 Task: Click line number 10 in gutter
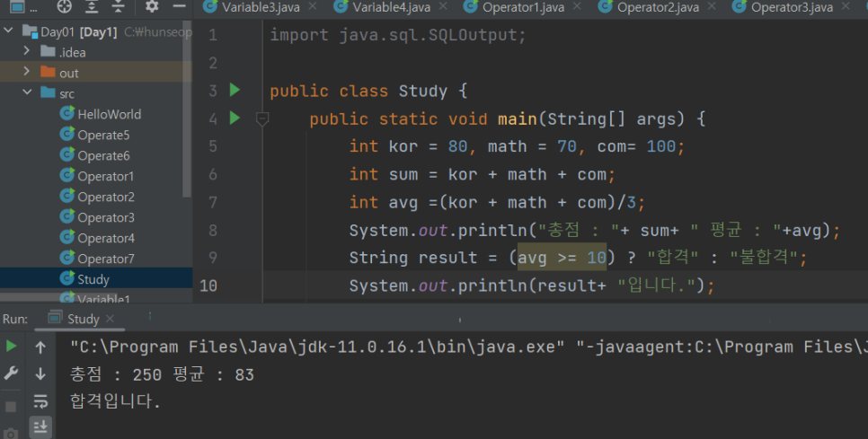208,285
